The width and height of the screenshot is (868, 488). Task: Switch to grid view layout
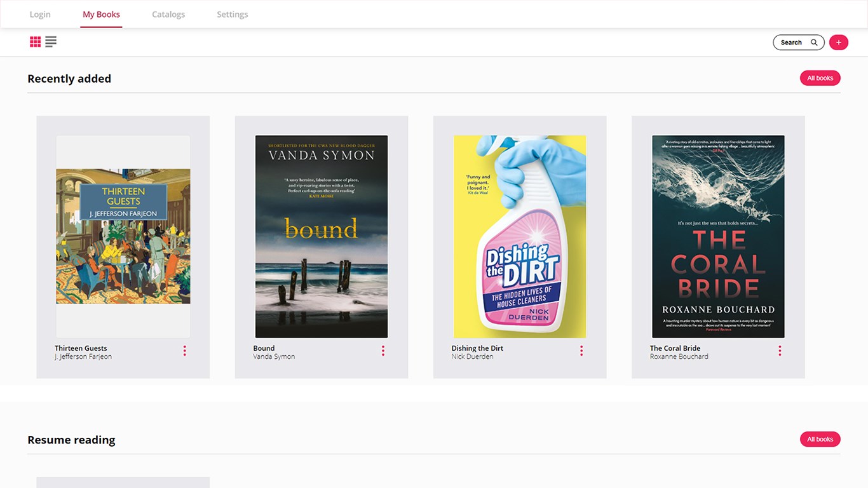pyautogui.click(x=36, y=42)
